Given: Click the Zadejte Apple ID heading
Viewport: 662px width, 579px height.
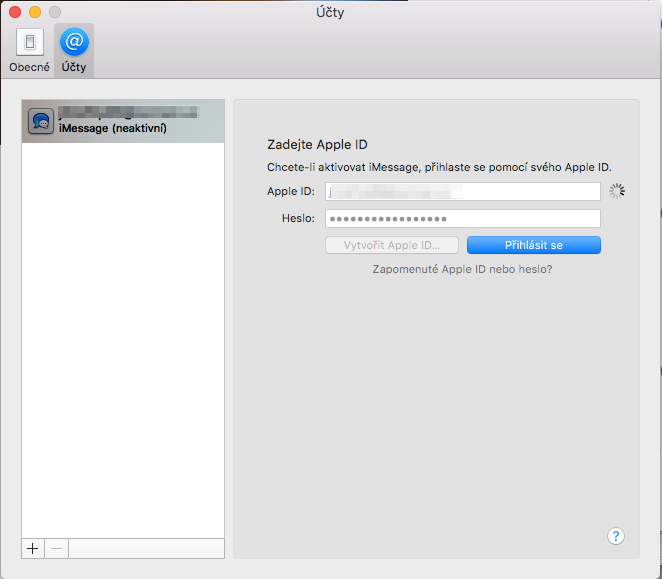Looking at the screenshot, I should (317, 144).
